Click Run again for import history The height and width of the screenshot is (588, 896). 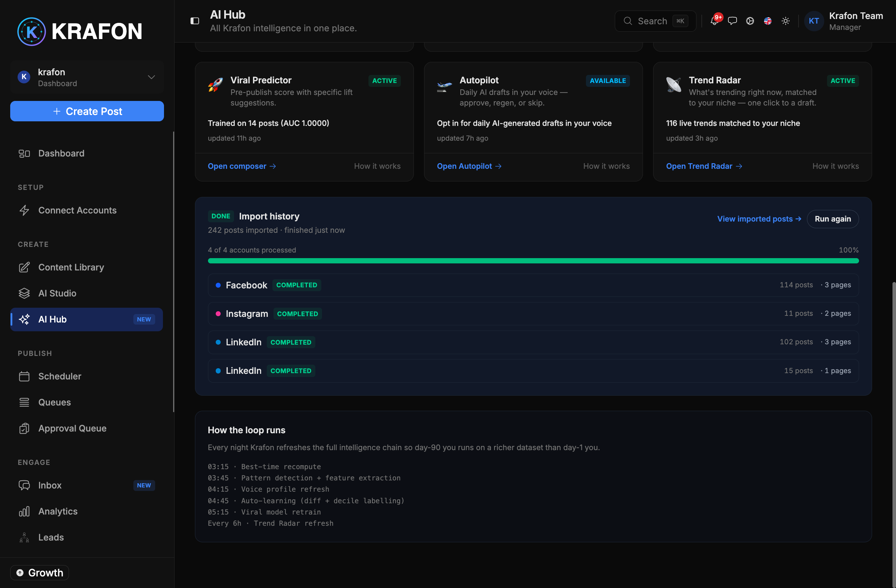[833, 219]
